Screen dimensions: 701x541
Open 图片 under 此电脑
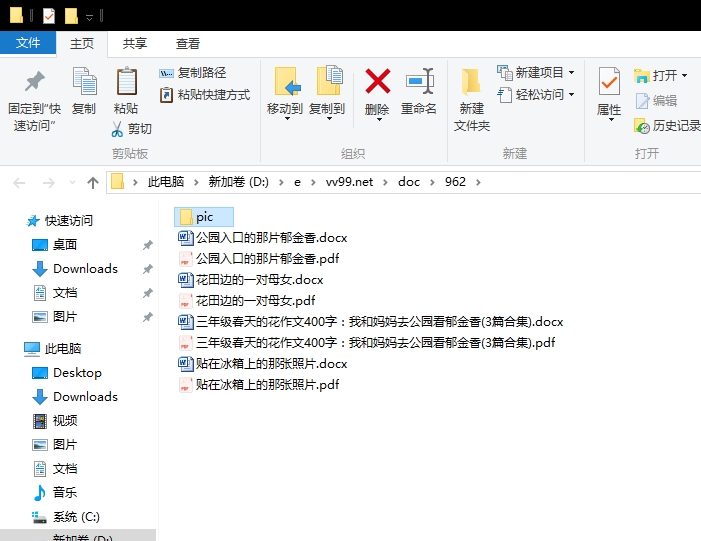tap(55, 445)
